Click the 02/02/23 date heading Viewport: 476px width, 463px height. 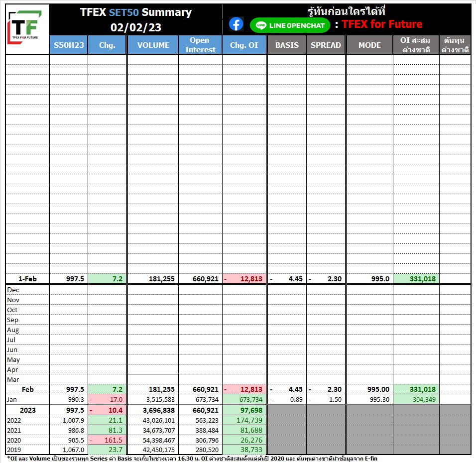[136, 27]
